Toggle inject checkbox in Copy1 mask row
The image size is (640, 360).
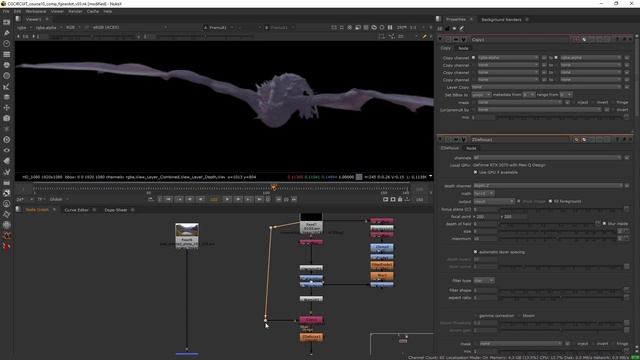(574, 102)
